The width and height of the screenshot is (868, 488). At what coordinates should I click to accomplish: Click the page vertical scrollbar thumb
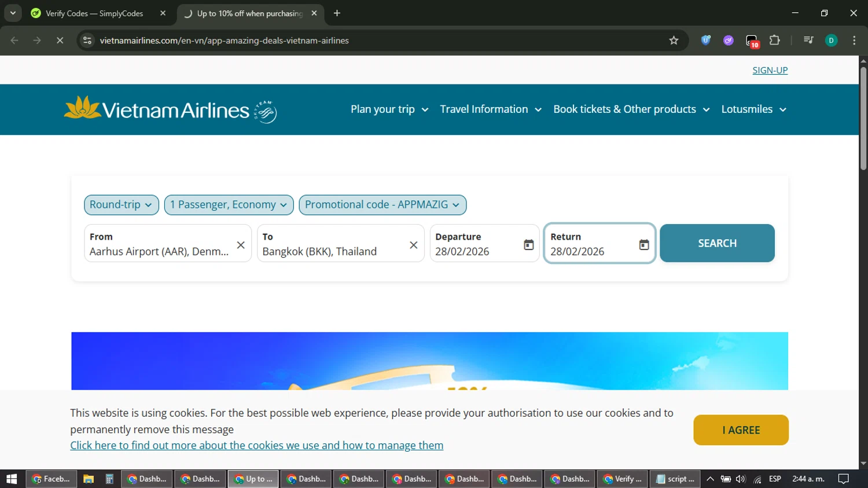pyautogui.click(x=863, y=119)
